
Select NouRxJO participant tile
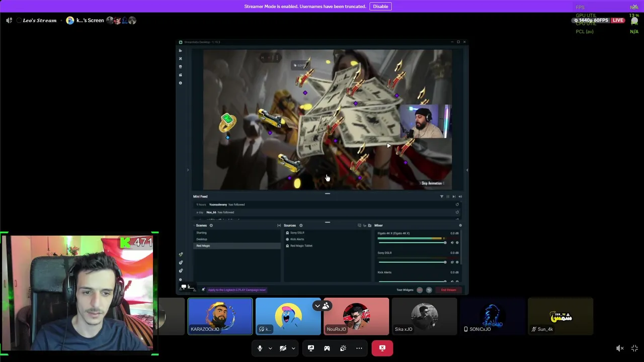(x=356, y=316)
